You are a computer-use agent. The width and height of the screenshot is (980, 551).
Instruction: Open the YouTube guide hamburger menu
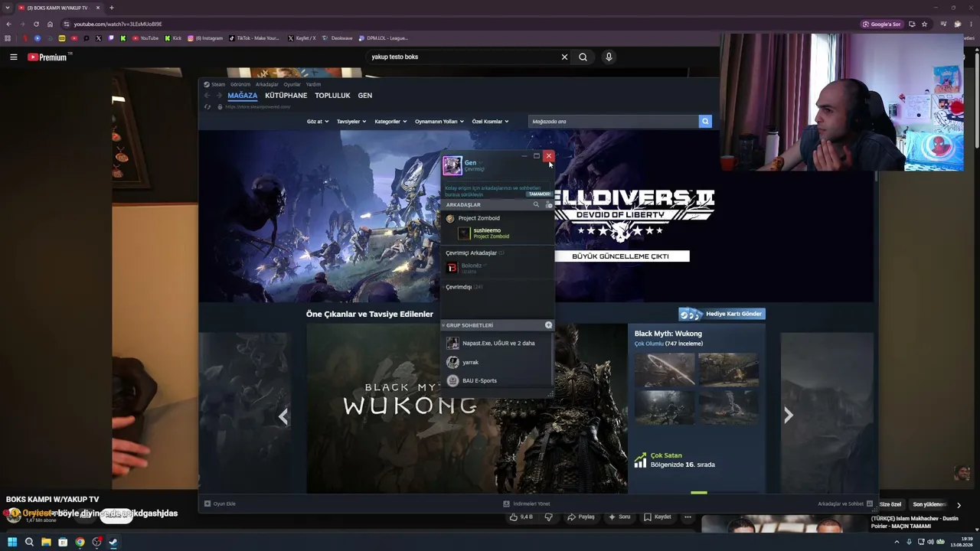point(13,57)
